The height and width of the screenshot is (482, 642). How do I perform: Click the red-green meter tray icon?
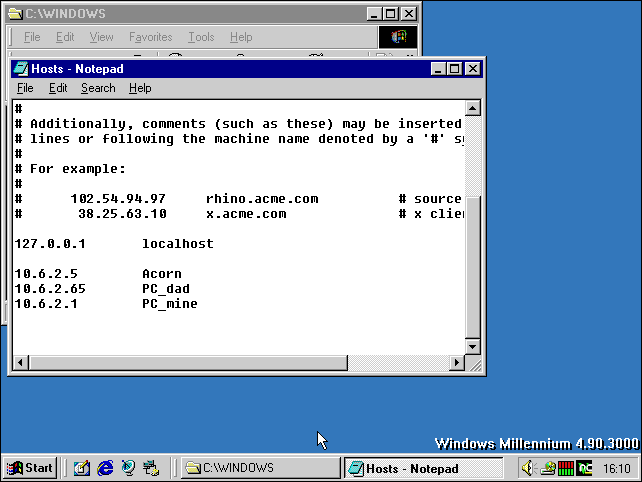pyautogui.click(x=566, y=468)
